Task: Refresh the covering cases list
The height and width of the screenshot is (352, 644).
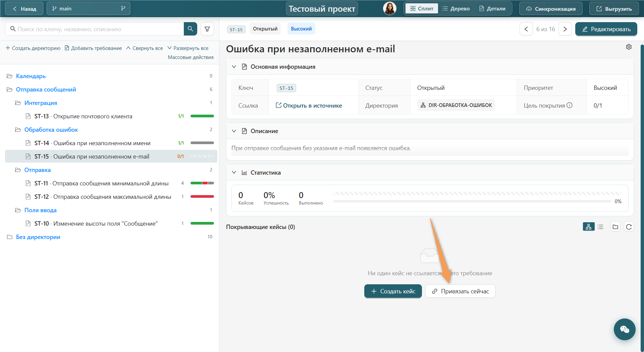Action: [x=629, y=227]
